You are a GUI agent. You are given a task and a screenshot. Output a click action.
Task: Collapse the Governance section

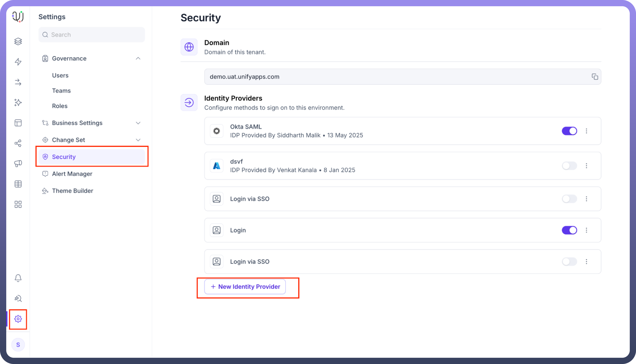pos(138,58)
